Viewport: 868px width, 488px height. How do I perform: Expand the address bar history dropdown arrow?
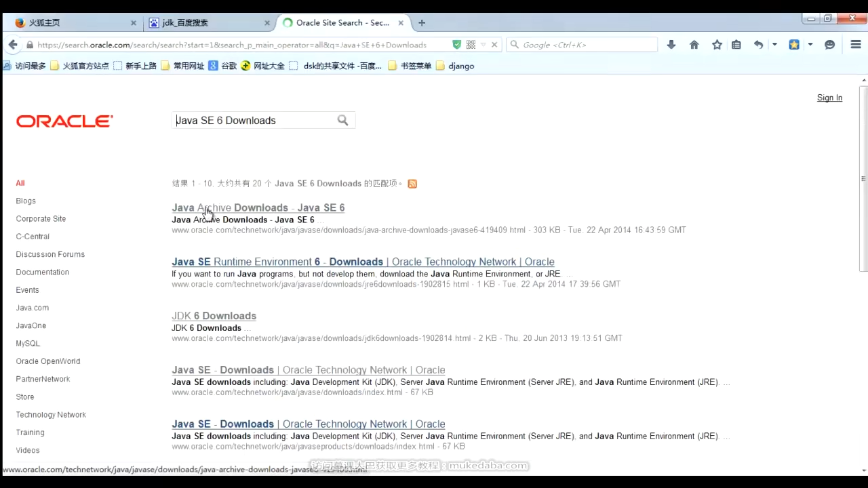click(x=484, y=45)
